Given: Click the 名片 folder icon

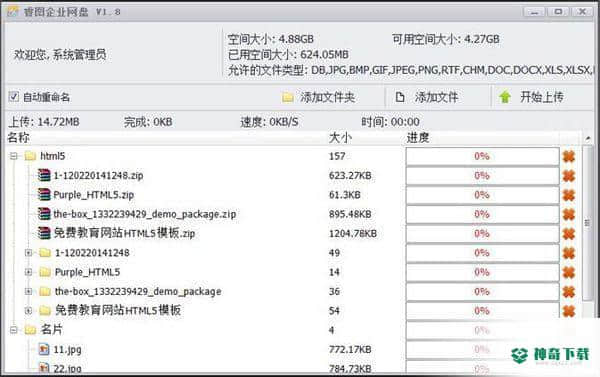Looking at the screenshot, I should click(30, 330).
